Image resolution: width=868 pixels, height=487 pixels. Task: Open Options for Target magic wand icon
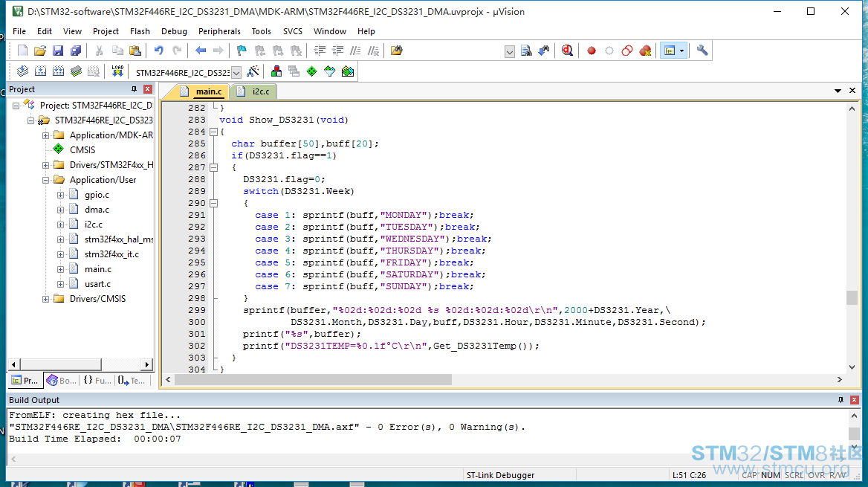tap(253, 71)
